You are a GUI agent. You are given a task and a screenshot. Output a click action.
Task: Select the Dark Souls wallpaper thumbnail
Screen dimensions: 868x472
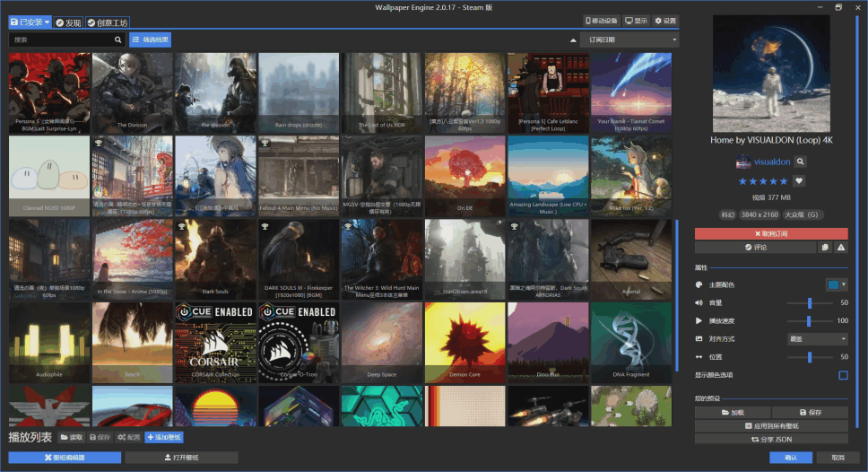pos(216,259)
